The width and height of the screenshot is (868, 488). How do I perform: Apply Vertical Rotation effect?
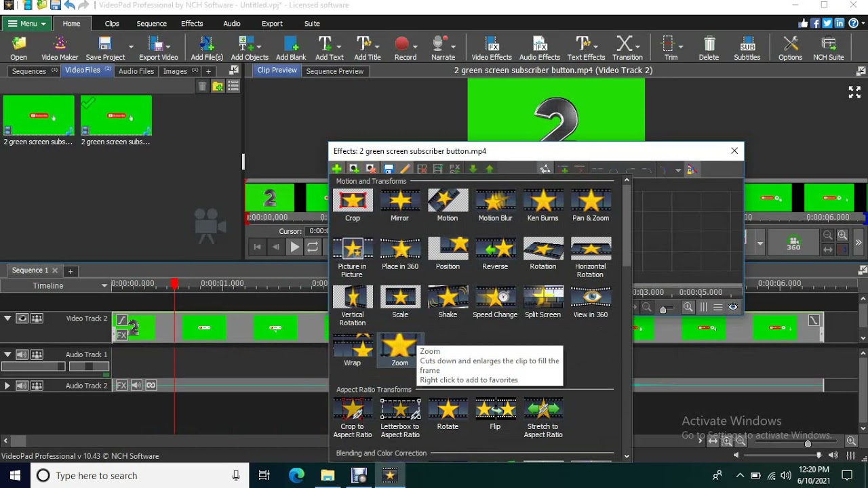pos(353,306)
